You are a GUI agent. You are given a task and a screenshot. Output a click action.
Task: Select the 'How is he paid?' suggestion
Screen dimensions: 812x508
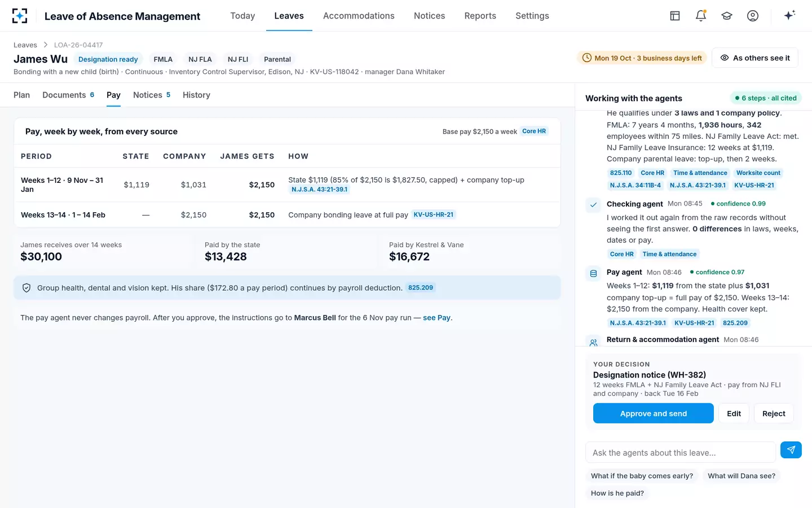(617, 493)
